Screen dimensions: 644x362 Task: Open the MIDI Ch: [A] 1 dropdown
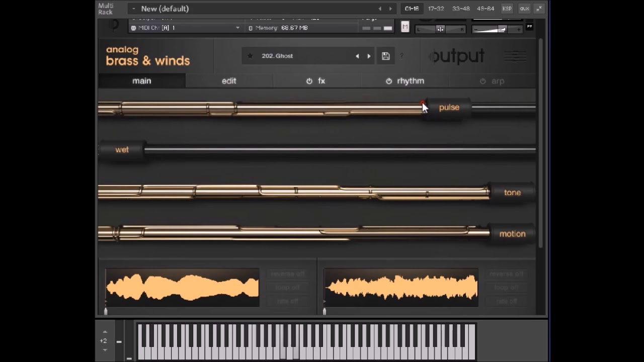pos(186,28)
